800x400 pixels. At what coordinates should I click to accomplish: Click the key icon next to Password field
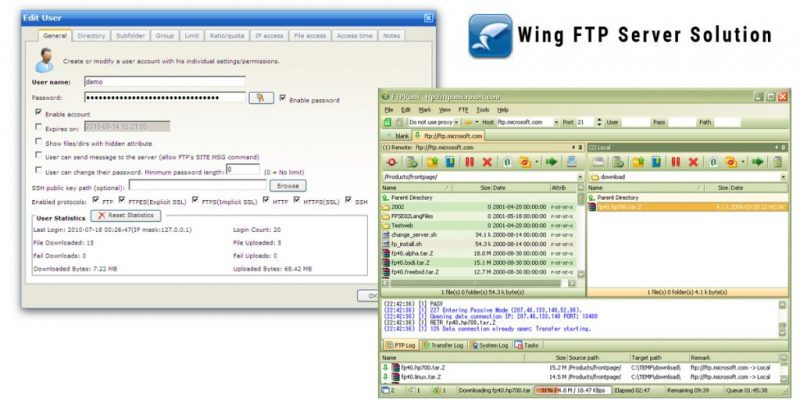coord(261,98)
